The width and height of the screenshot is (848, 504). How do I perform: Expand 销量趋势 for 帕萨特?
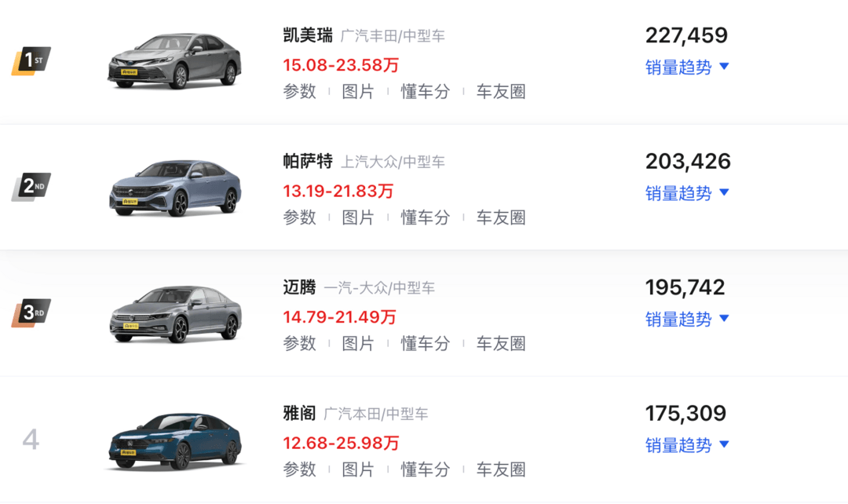click(x=687, y=194)
